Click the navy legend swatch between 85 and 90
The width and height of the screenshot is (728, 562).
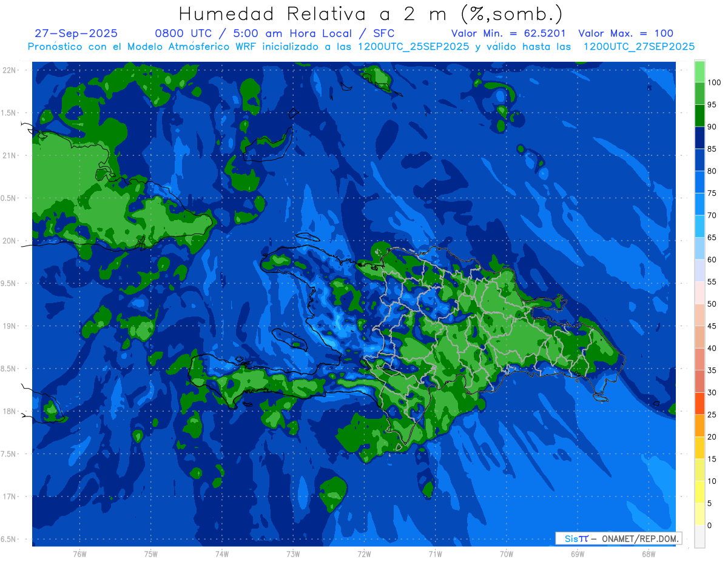click(699, 138)
